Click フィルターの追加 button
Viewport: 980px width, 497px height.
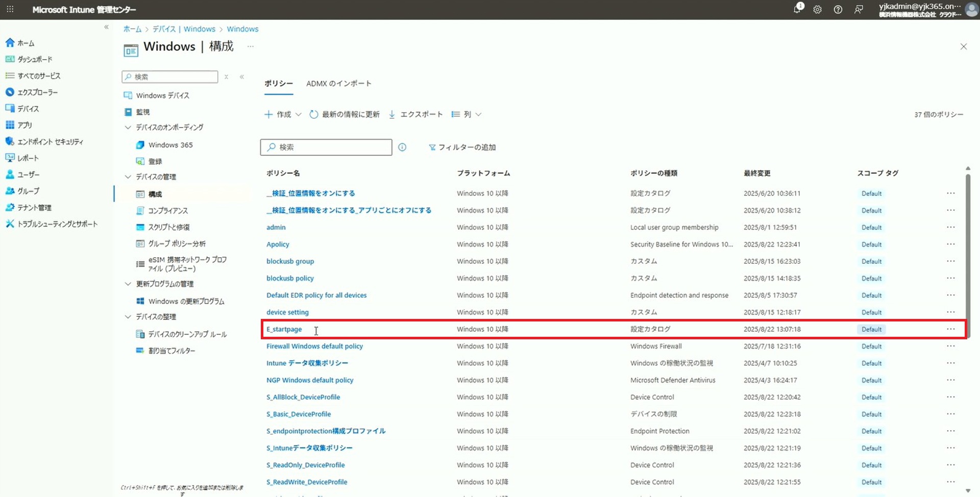coord(462,147)
